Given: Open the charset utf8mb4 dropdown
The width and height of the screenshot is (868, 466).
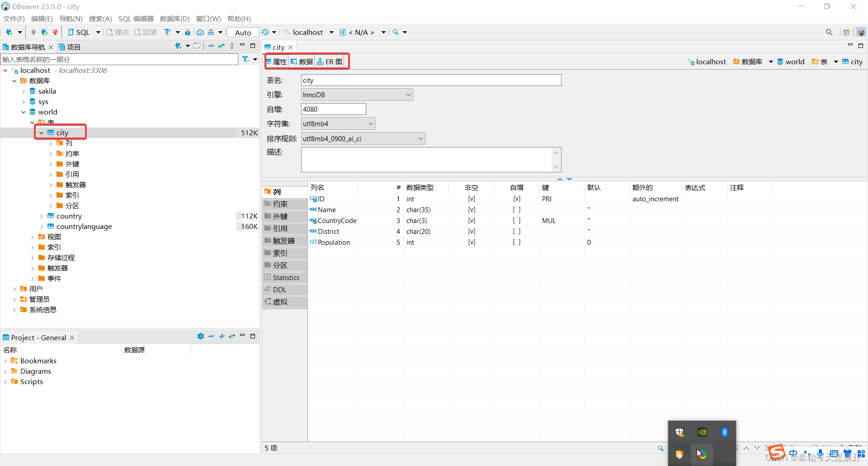Looking at the screenshot, I should [x=338, y=124].
